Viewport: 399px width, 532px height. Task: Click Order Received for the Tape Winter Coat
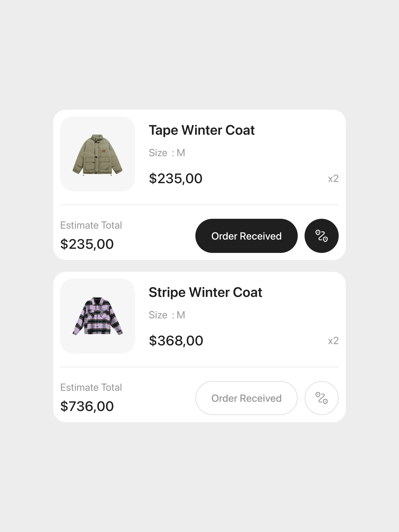pyautogui.click(x=246, y=236)
